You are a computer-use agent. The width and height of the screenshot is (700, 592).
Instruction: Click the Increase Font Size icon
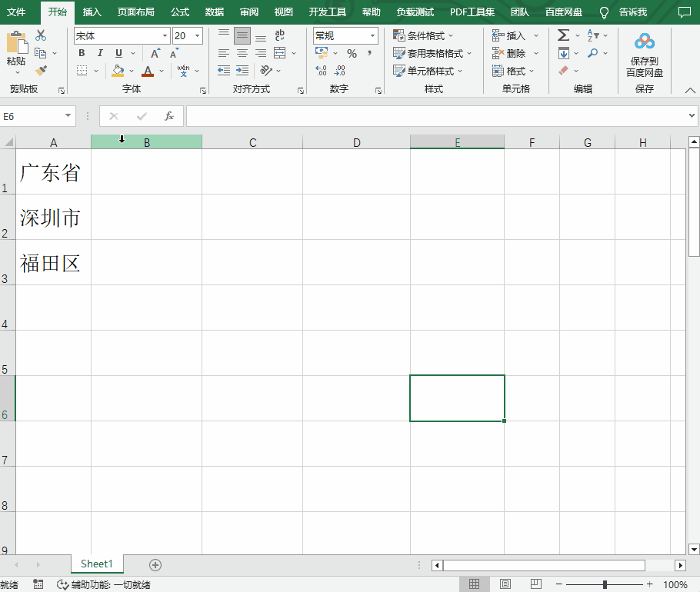click(x=155, y=54)
